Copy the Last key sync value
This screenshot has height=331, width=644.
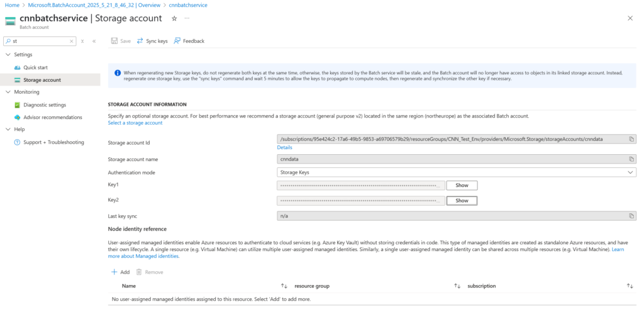(631, 216)
